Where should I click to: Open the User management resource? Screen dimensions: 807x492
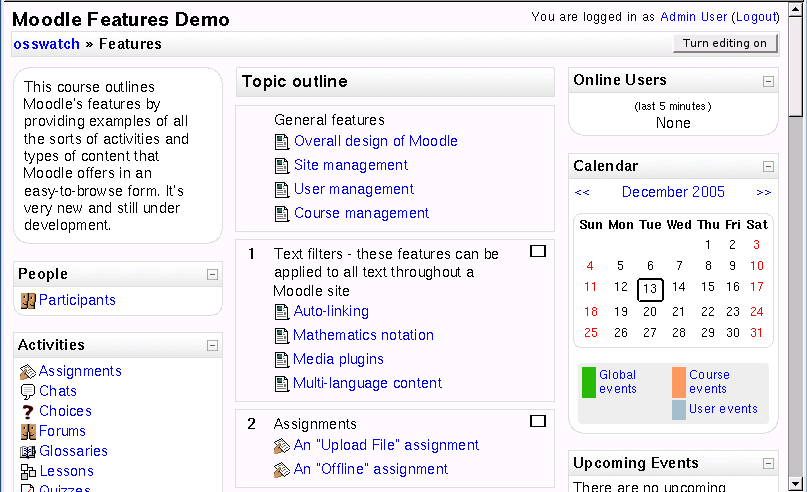[x=354, y=189]
